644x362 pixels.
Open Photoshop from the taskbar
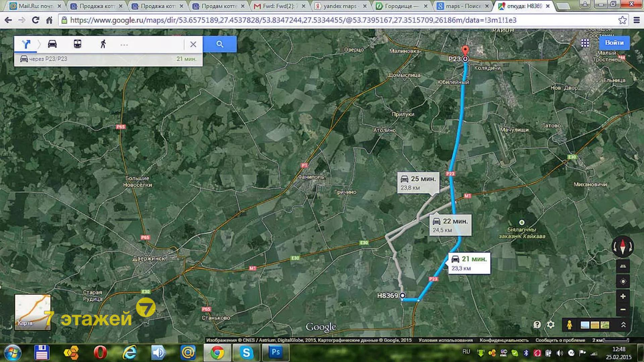click(x=276, y=352)
